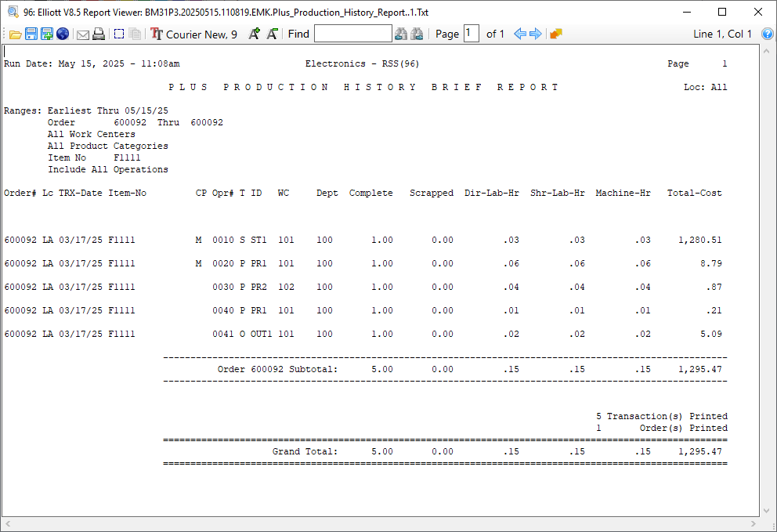Click the "5 Transaction(s) Printed" line
777x532 pixels.
(662, 417)
